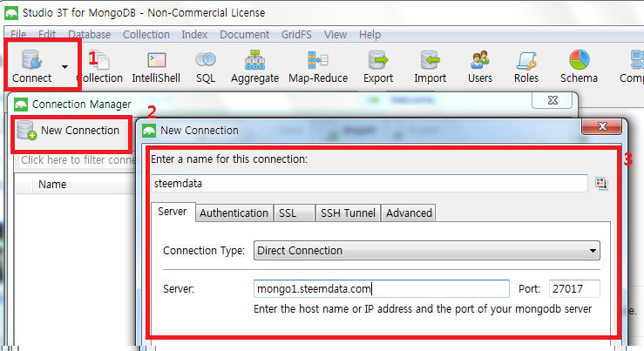The width and height of the screenshot is (644, 351).
Task: Close the New Connection dialog
Action: 601,126
